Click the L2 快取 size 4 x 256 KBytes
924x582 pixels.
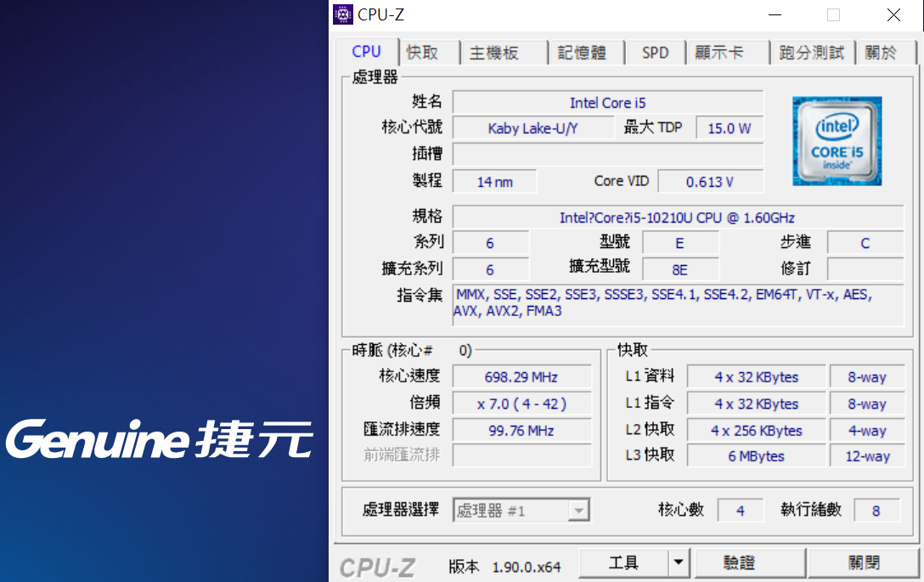point(757,431)
